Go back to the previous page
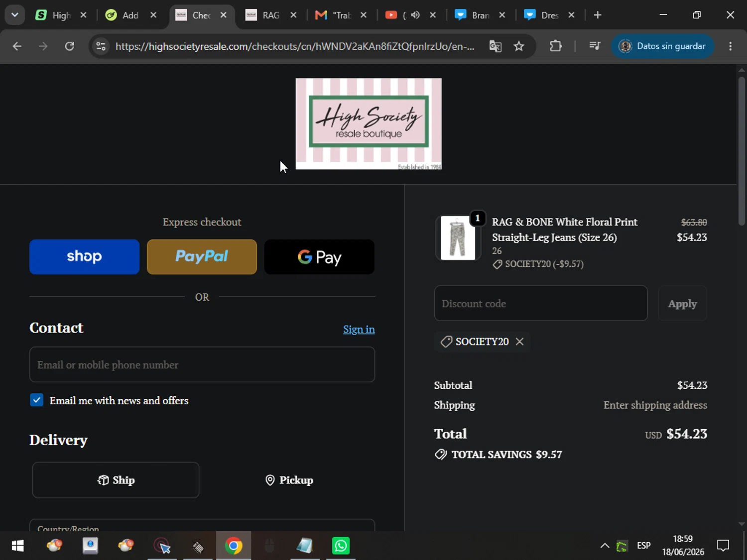The height and width of the screenshot is (560, 747). tap(17, 46)
